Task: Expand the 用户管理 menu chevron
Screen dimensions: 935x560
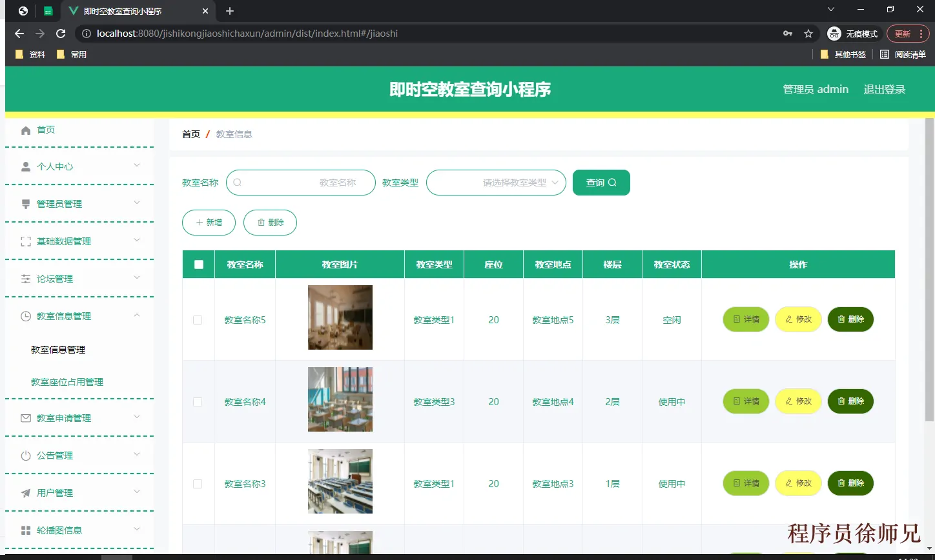Action: pyautogui.click(x=137, y=492)
